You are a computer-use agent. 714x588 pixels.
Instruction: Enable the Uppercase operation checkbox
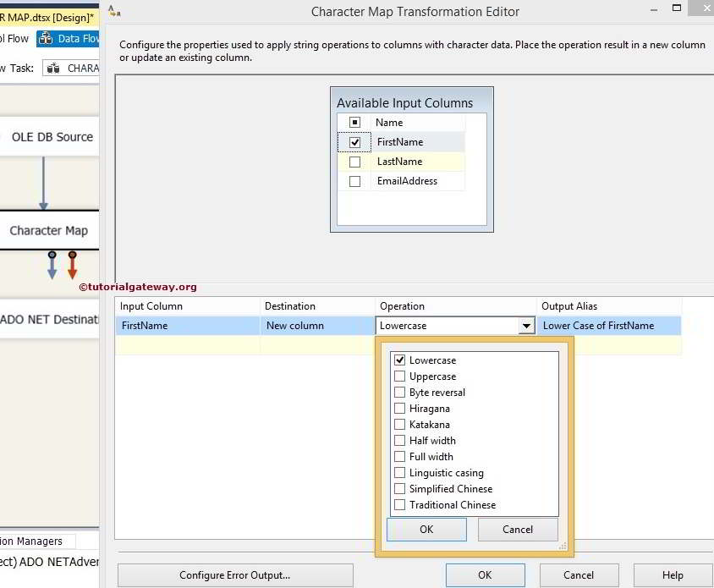pos(401,376)
